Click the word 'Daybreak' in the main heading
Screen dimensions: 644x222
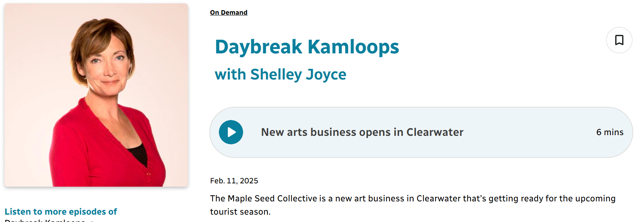[x=259, y=47]
